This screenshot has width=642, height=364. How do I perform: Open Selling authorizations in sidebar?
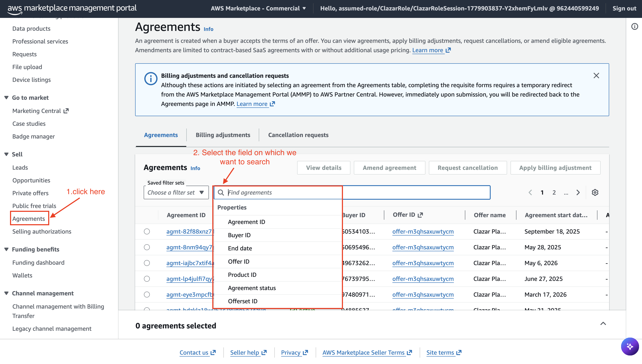point(42,231)
